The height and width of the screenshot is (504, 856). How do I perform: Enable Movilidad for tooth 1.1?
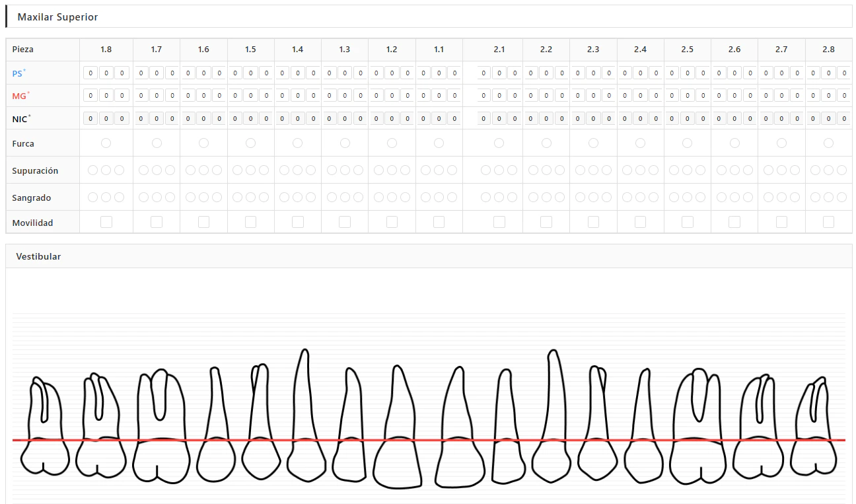click(x=439, y=222)
